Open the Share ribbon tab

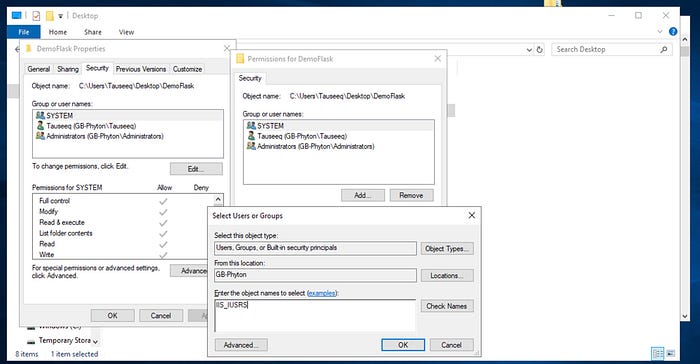tap(92, 32)
